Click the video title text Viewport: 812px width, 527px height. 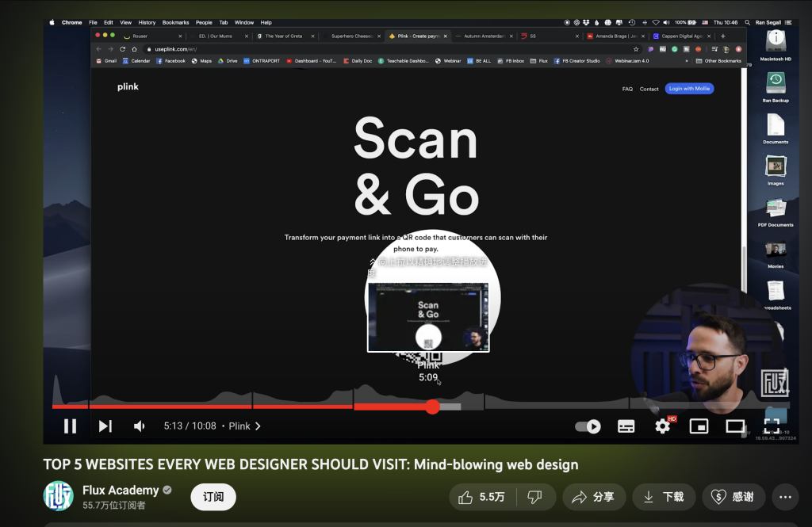[311, 464]
